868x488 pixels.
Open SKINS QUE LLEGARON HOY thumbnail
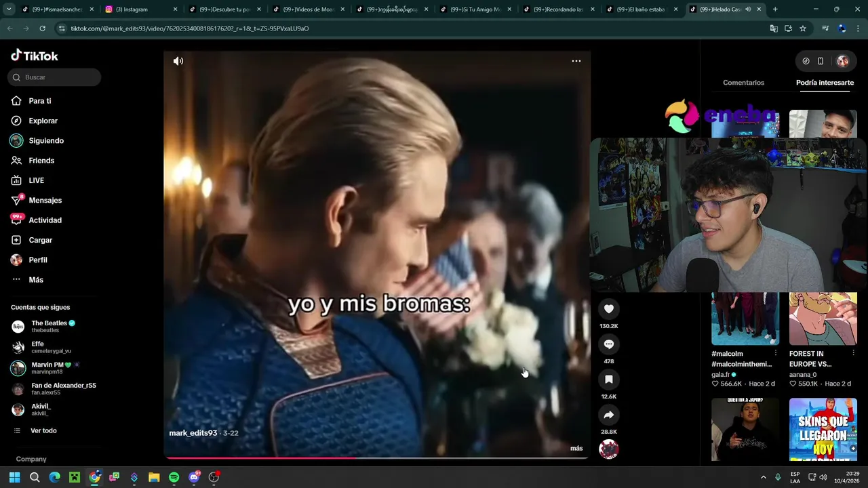[823, 430]
